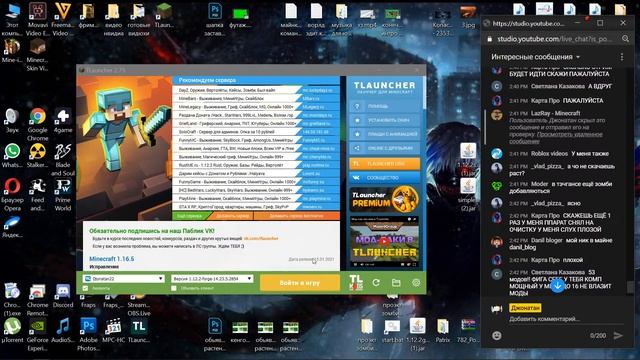This screenshot has width=640, height=360.
Task: Open TLauncher settings gear icon
Action: click(416, 282)
